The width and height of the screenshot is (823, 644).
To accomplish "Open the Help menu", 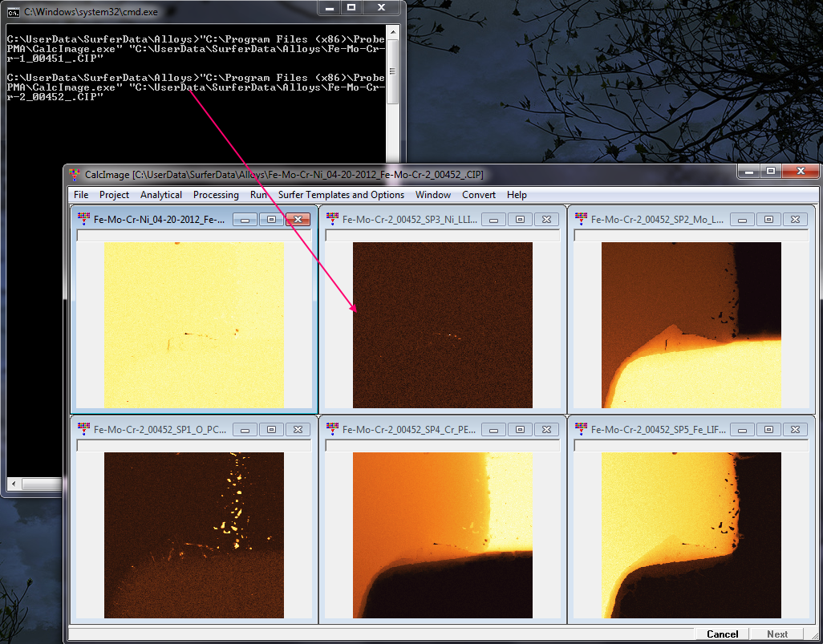I will point(517,195).
